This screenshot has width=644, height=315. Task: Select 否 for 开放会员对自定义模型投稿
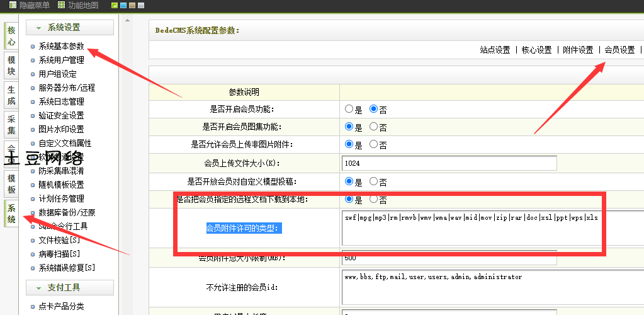373,181
